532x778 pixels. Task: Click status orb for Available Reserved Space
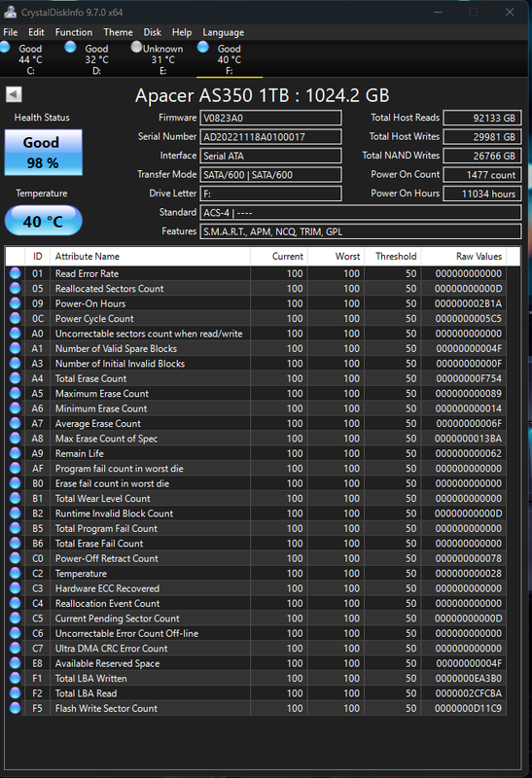(16, 663)
